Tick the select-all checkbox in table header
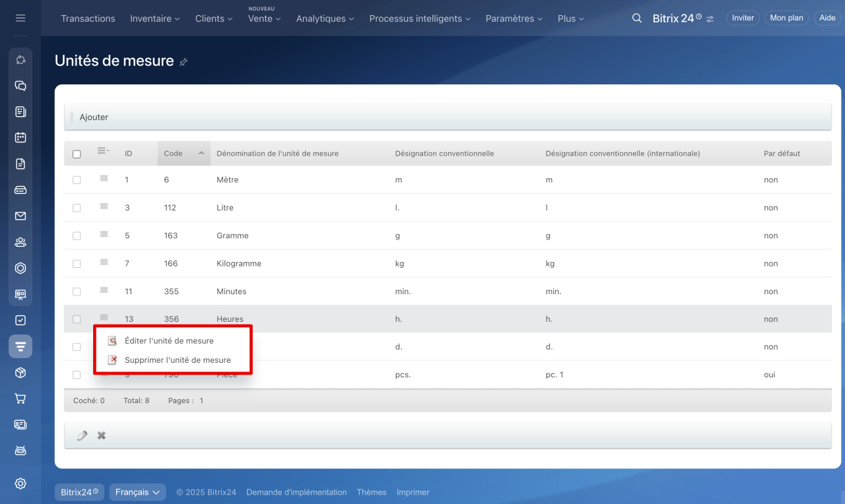This screenshot has width=845, height=504. pyautogui.click(x=77, y=154)
